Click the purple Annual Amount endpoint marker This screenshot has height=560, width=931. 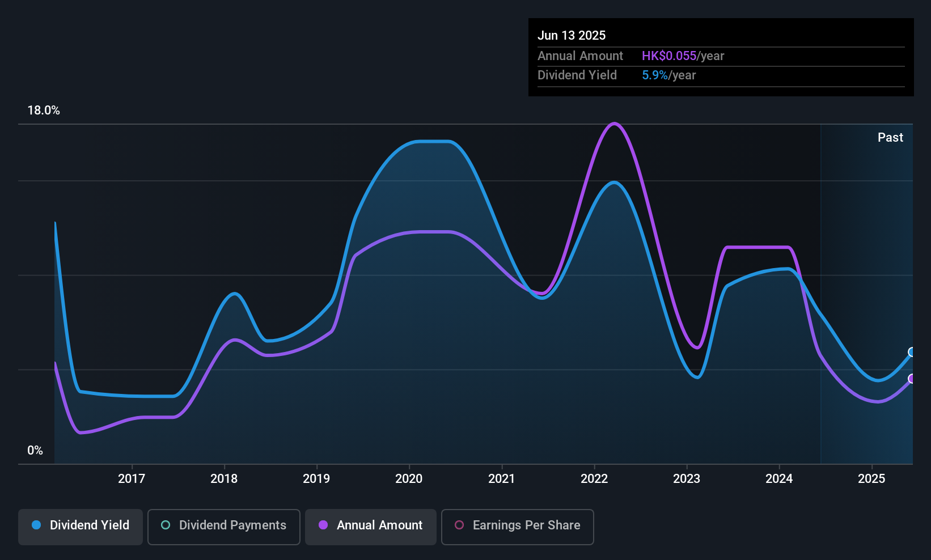click(x=912, y=379)
